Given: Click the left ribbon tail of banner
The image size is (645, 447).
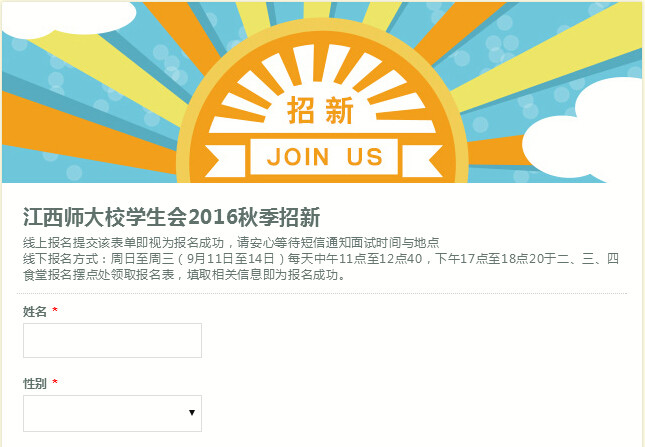Looking at the screenshot, I should pyautogui.click(x=225, y=161).
